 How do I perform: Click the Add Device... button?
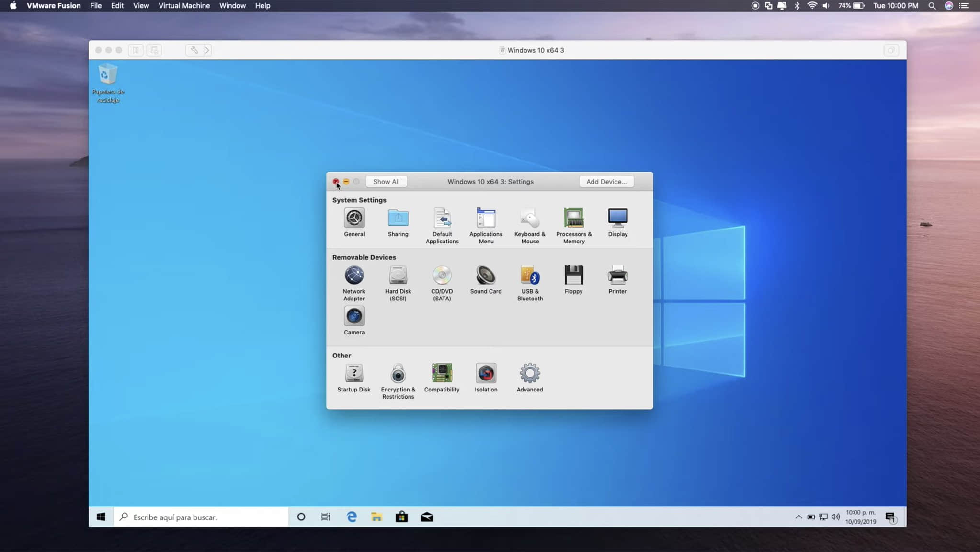pos(606,182)
